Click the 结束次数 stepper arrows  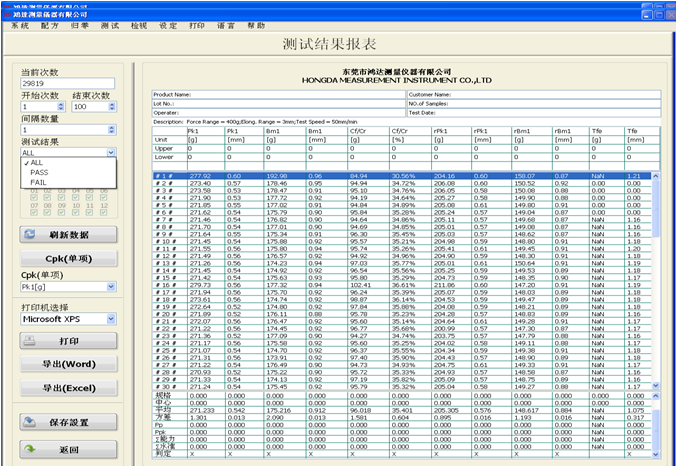pos(112,106)
